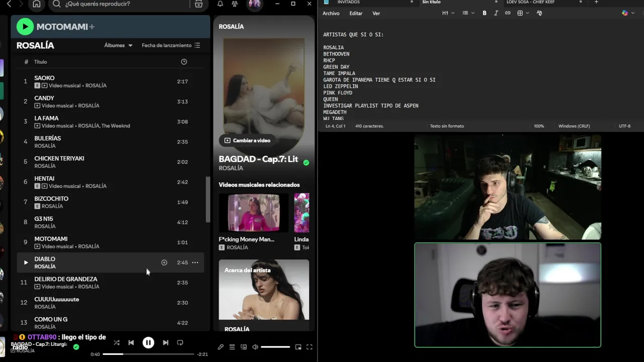Open Archivo menu in Notepad
This screenshot has width=644, height=362.
331,14
